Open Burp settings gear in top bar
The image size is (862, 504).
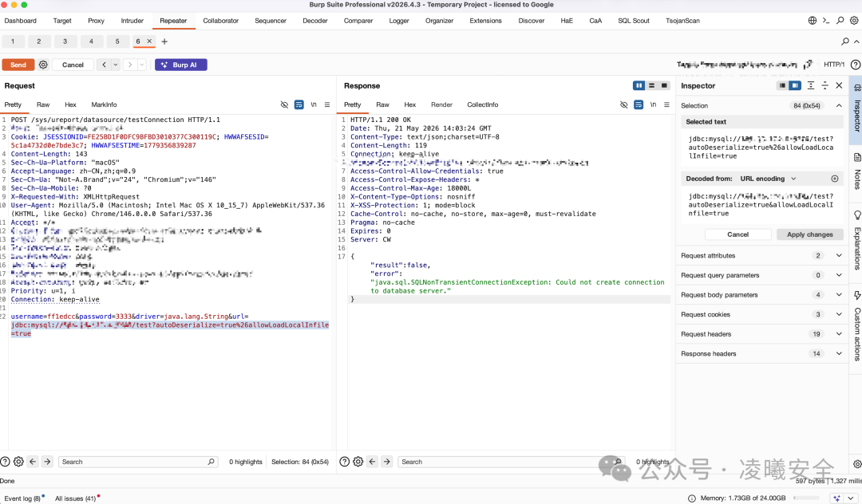pyautogui.click(x=854, y=20)
